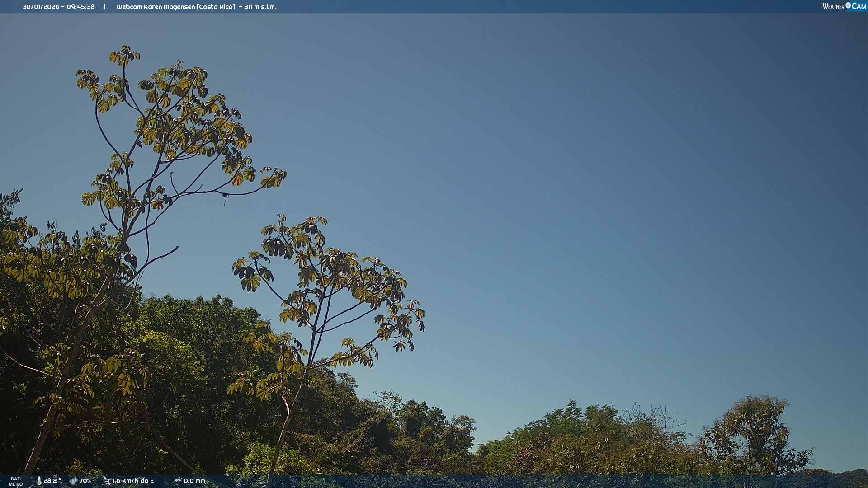Click the rain umbrella icon

[178, 481]
